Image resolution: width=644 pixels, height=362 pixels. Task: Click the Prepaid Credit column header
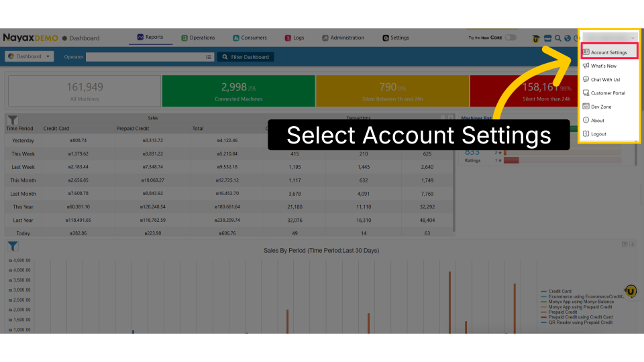[133, 129]
